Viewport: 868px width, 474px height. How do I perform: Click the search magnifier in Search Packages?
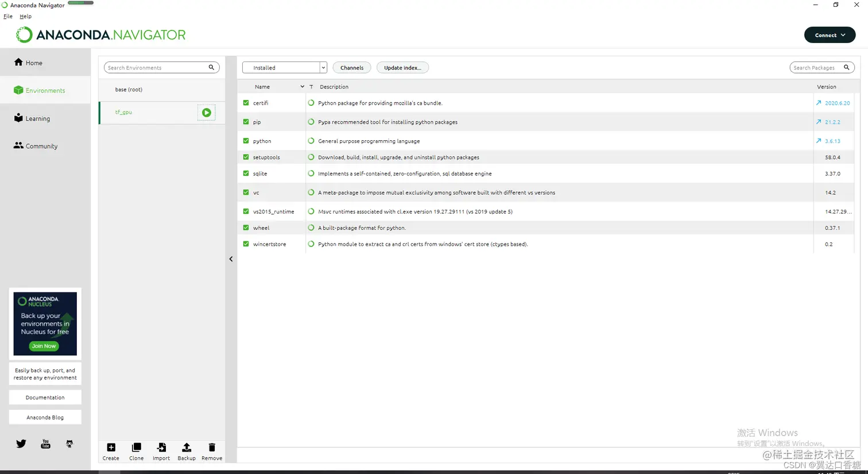pos(846,67)
